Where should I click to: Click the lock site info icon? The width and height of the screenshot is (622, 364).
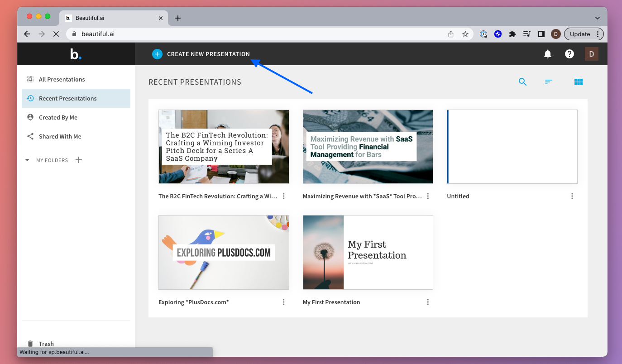pyautogui.click(x=75, y=34)
